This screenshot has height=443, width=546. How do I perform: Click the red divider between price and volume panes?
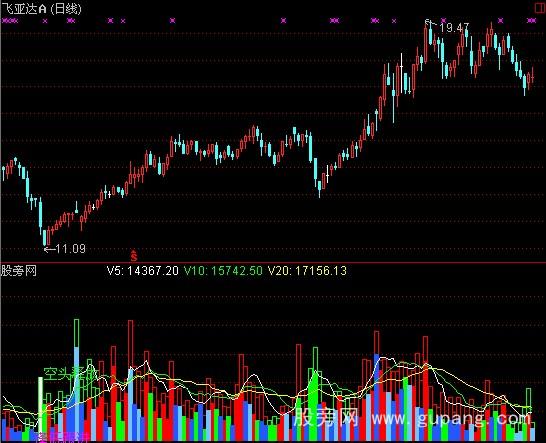(273, 263)
